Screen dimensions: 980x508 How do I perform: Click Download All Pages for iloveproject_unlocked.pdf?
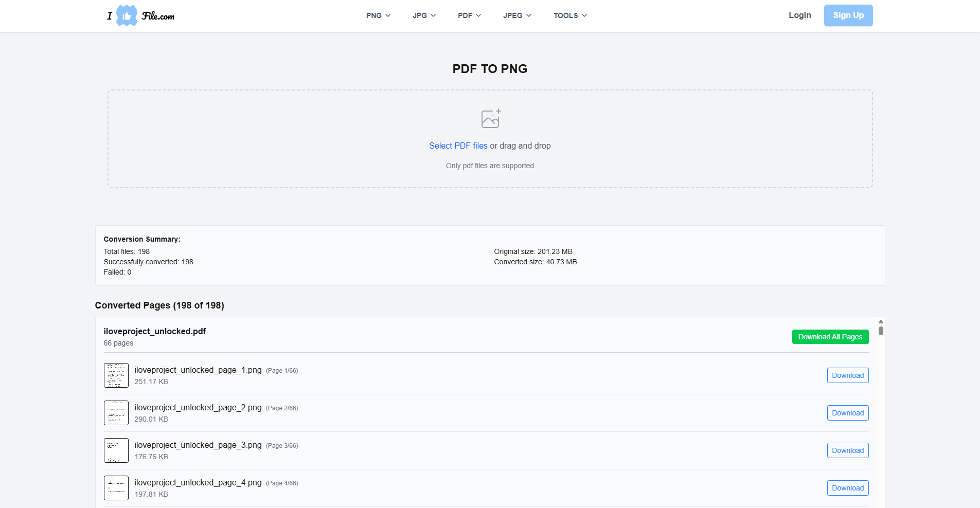tap(829, 337)
